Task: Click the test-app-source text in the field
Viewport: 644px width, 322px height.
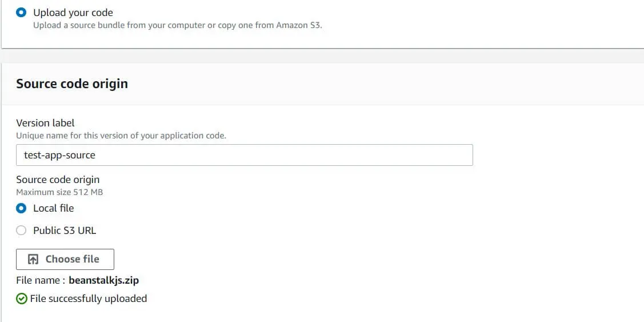Action: pos(59,155)
